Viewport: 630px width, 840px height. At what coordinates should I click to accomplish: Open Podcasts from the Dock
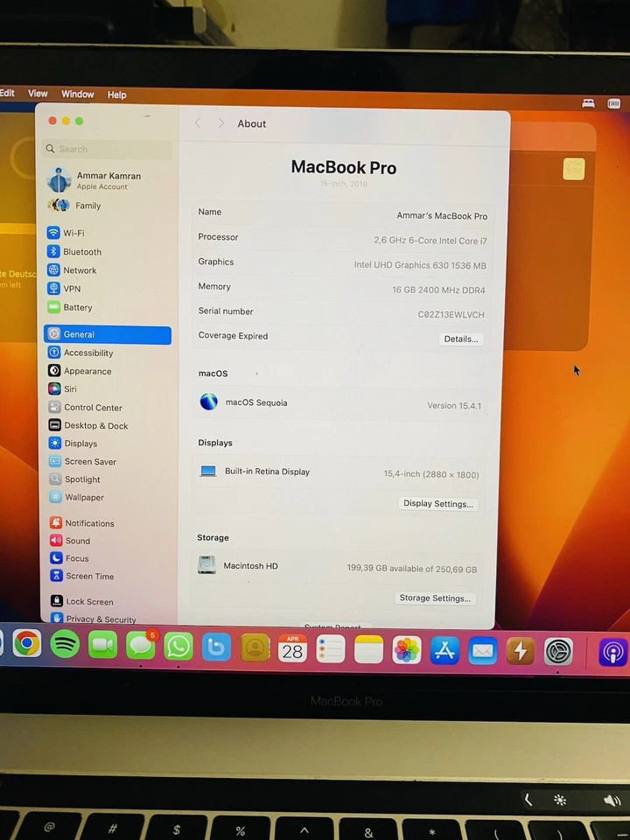point(612,652)
